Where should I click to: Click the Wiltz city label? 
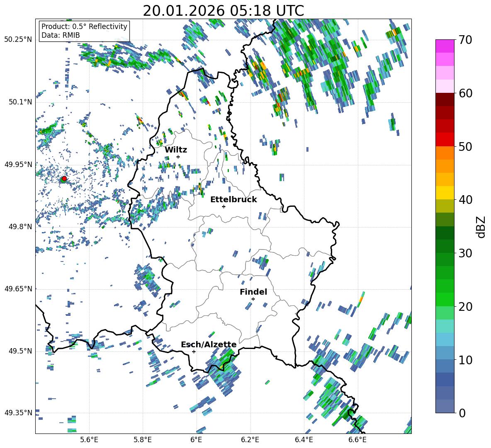(x=176, y=150)
